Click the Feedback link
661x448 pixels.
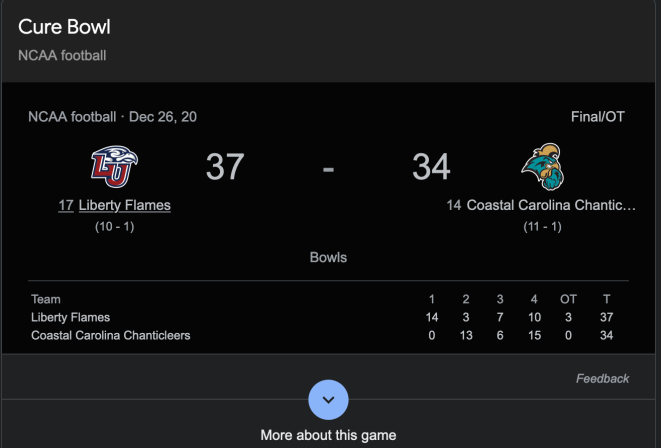point(602,379)
